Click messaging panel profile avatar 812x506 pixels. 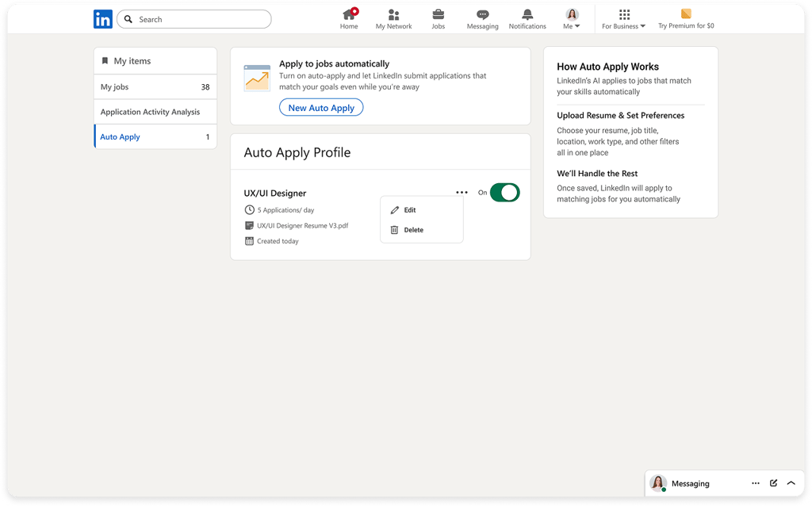point(658,483)
